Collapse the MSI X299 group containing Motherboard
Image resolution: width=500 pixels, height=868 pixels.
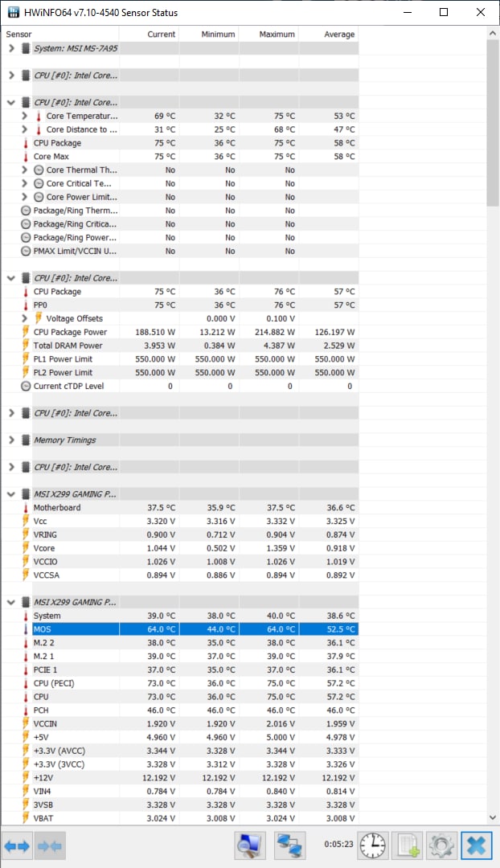(x=11, y=494)
